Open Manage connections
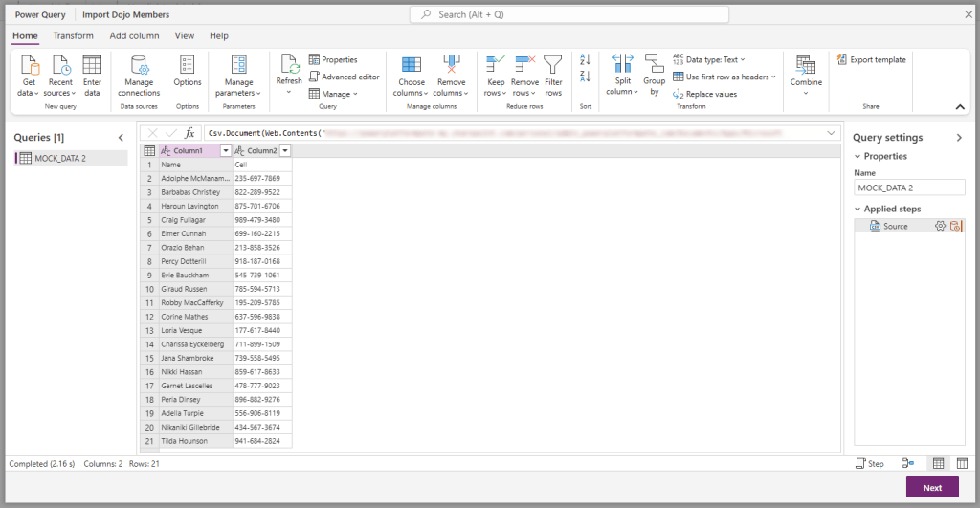The width and height of the screenshot is (980, 508). click(139, 75)
